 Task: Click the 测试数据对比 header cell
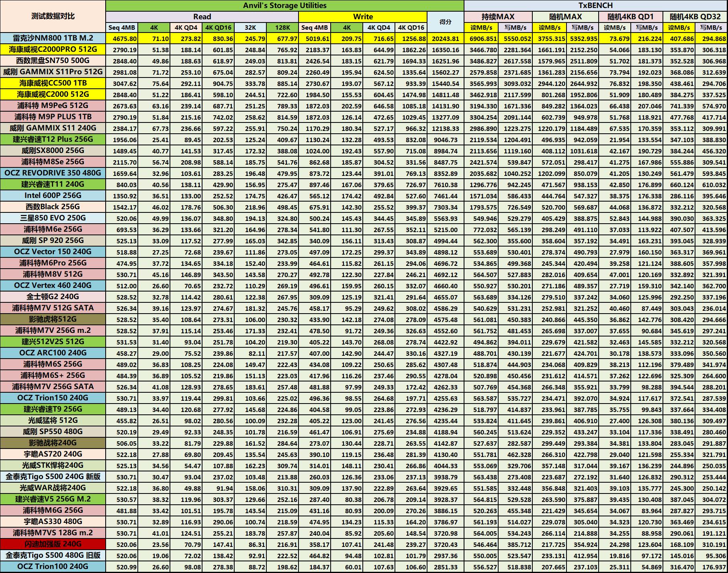53,16
